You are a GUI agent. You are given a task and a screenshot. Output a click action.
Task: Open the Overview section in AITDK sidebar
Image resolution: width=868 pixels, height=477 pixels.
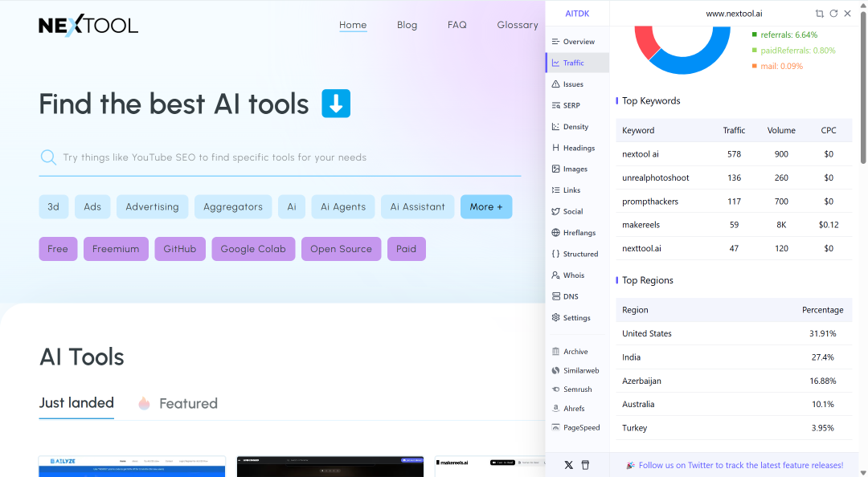(577, 42)
